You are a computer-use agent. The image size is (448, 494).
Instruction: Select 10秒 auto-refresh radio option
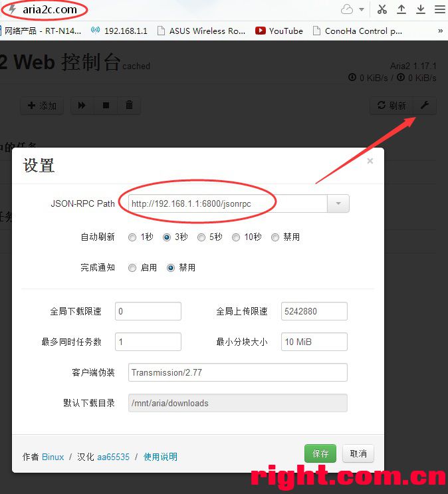pyautogui.click(x=236, y=237)
